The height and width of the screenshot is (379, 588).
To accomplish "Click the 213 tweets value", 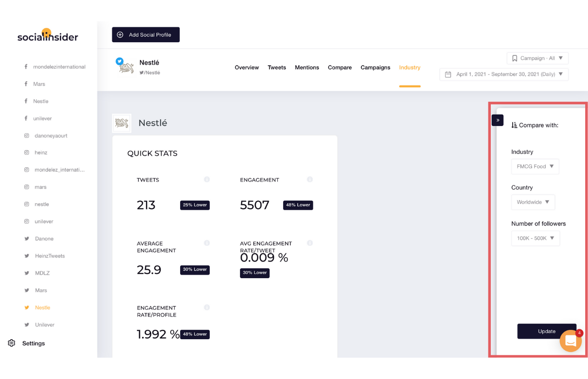I will (146, 205).
